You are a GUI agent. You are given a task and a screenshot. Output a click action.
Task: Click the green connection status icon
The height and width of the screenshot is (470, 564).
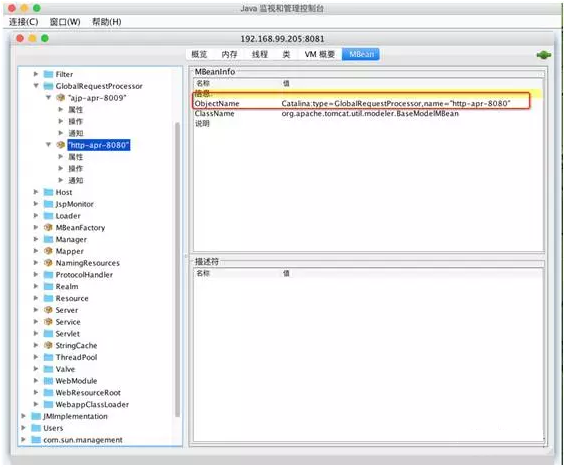tap(543, 55)
